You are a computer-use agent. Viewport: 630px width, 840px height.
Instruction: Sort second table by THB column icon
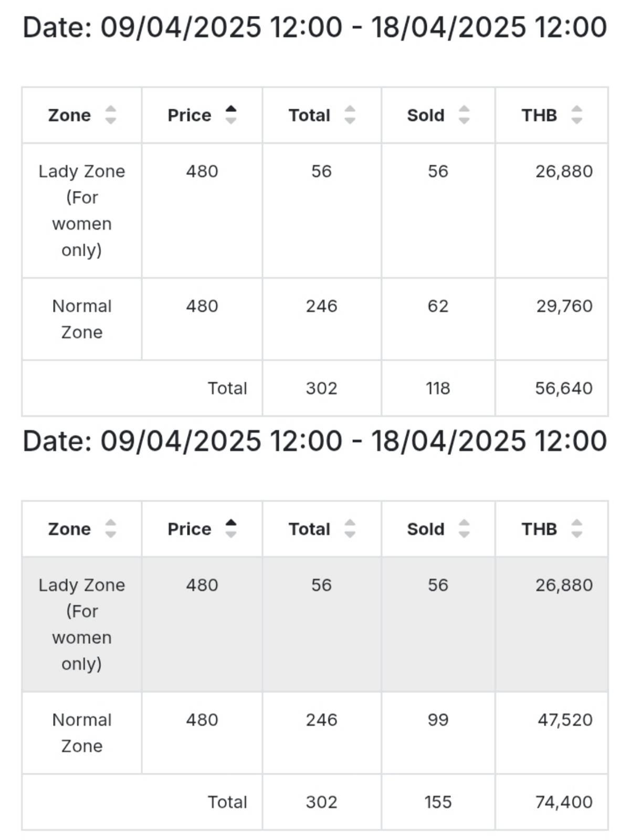576,529
